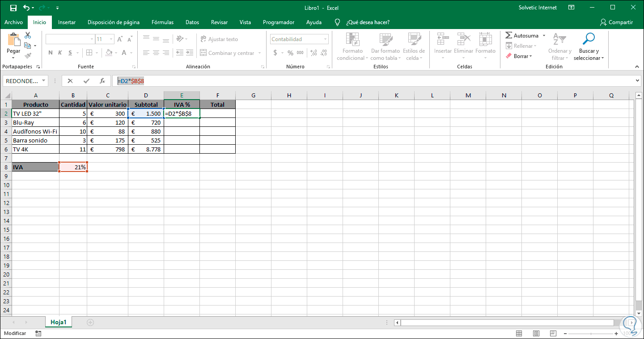
Task: Click Ordenar y filtrar button
Action: tap(559, 47)
